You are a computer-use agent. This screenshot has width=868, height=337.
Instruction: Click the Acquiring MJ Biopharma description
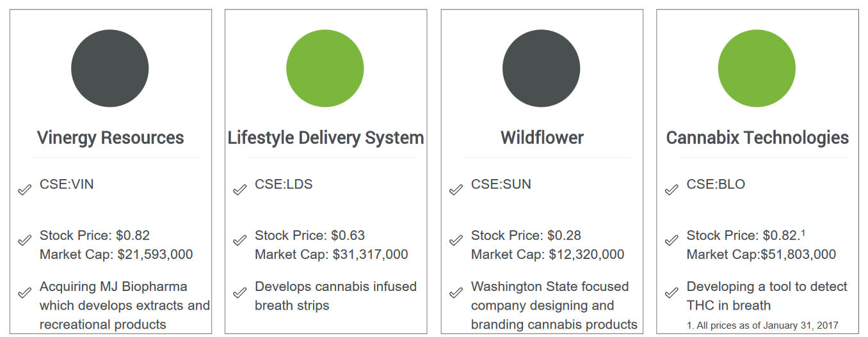tap(125, 306)
